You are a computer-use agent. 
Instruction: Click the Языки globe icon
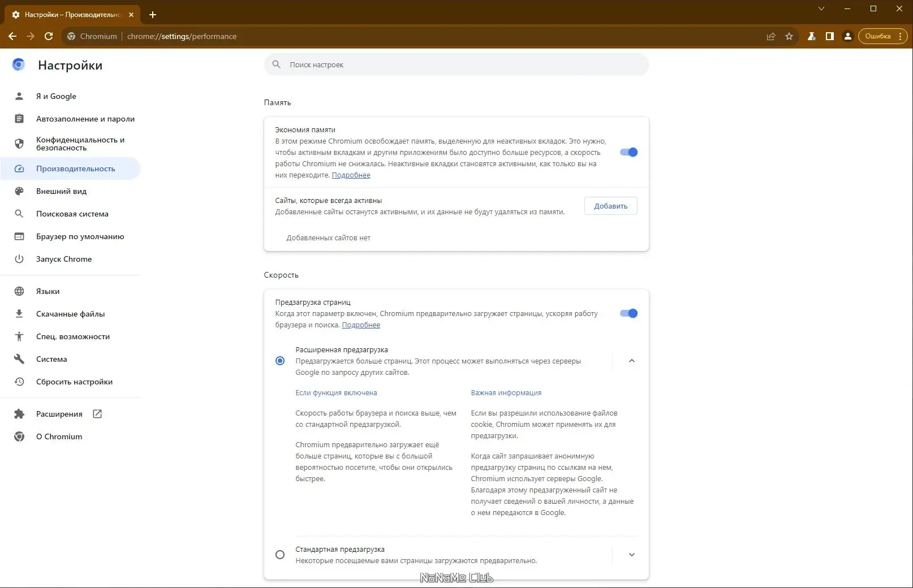[19, 291]
